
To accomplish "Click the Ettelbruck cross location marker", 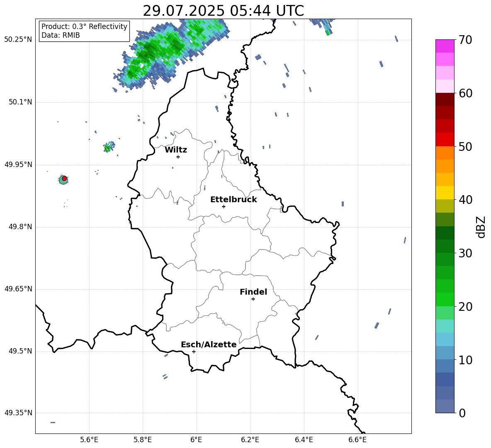I will pos(224,206).
